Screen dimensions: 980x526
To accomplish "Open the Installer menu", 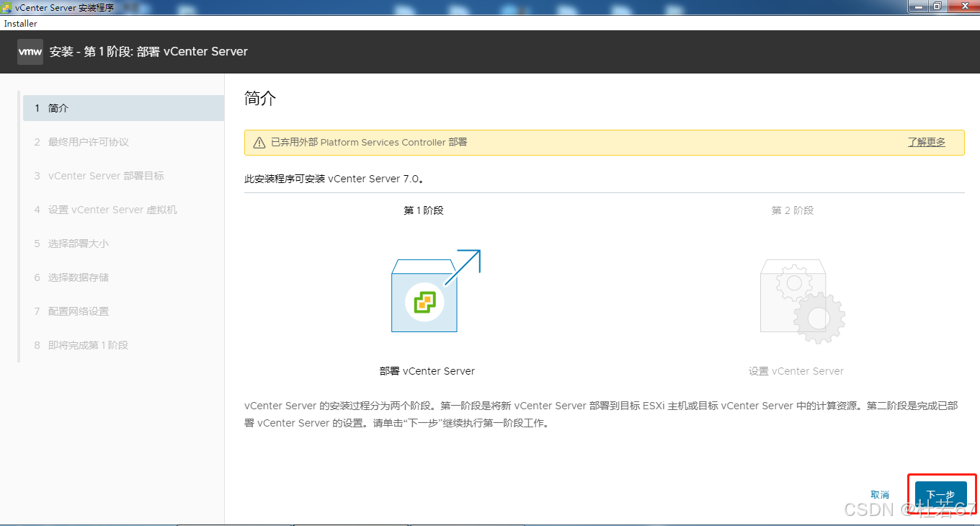I will 21,24.
